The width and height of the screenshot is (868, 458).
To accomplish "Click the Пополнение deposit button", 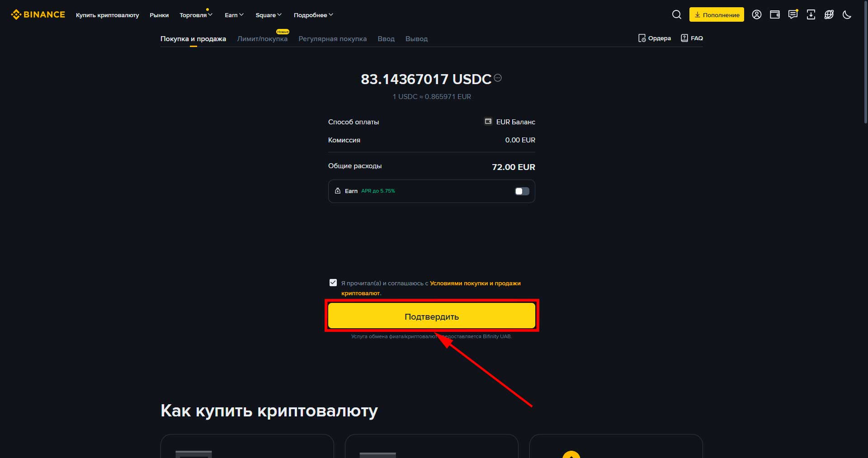I will click(x=717, y=14).
